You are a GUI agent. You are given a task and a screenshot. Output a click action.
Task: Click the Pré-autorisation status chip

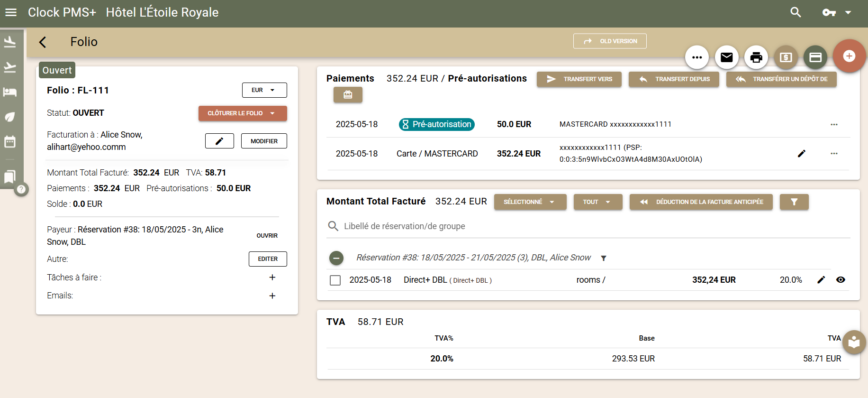pyautogui.click(x=437, y=124)
